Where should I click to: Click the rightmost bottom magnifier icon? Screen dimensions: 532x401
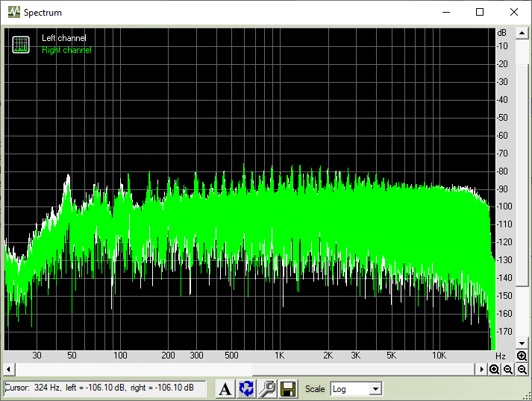(522, 370)
